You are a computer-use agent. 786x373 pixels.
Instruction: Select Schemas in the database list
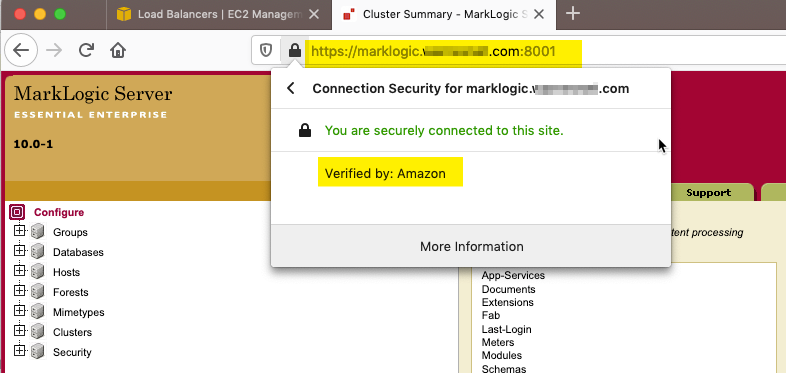click(x=504, y=368)
